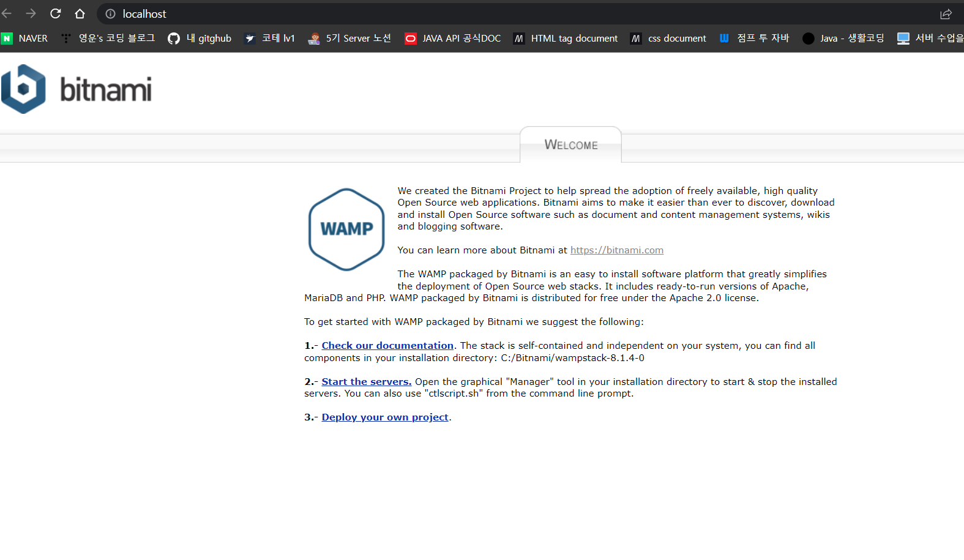The width and height of the screenshot is (964, 560).
Task: Open the Start the servers link
Action: [x=367, y=382]
